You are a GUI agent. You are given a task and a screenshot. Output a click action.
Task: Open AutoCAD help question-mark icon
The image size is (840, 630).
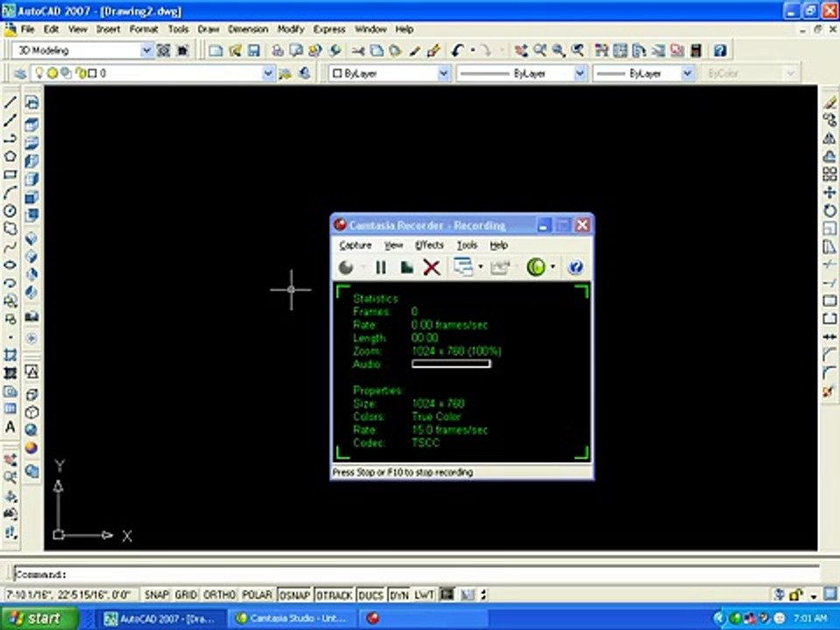tap(720, 51)
